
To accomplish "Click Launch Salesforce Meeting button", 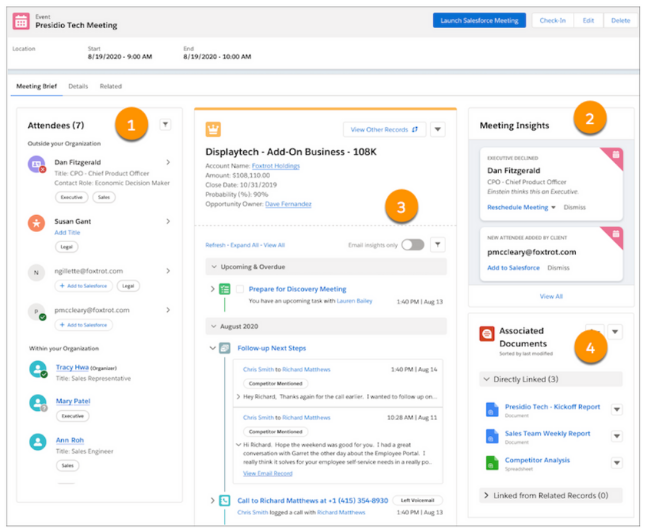I will click(x=479, y=20).
